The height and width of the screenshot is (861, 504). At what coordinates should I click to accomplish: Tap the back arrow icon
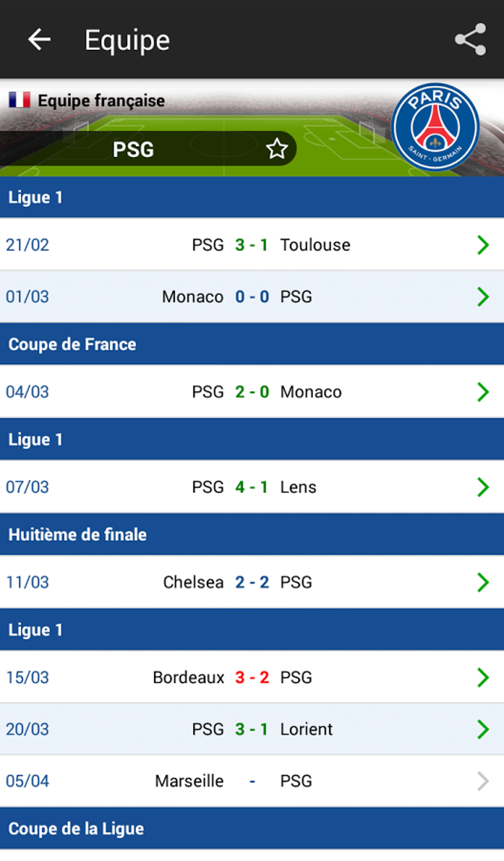pyautogui.click(x=40, y=40)
